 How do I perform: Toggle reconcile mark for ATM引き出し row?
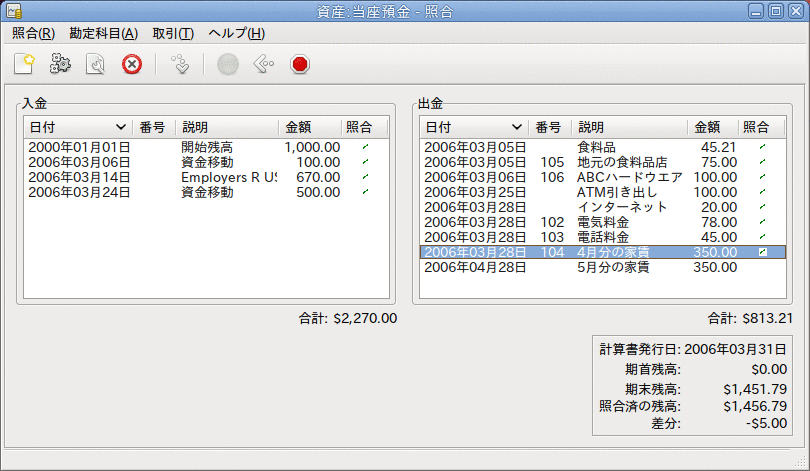click(x=762, y=192)
